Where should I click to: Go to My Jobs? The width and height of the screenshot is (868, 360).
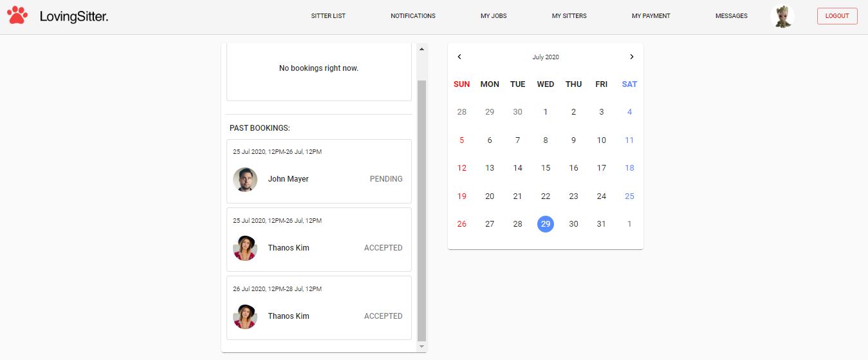click(494, 16)
